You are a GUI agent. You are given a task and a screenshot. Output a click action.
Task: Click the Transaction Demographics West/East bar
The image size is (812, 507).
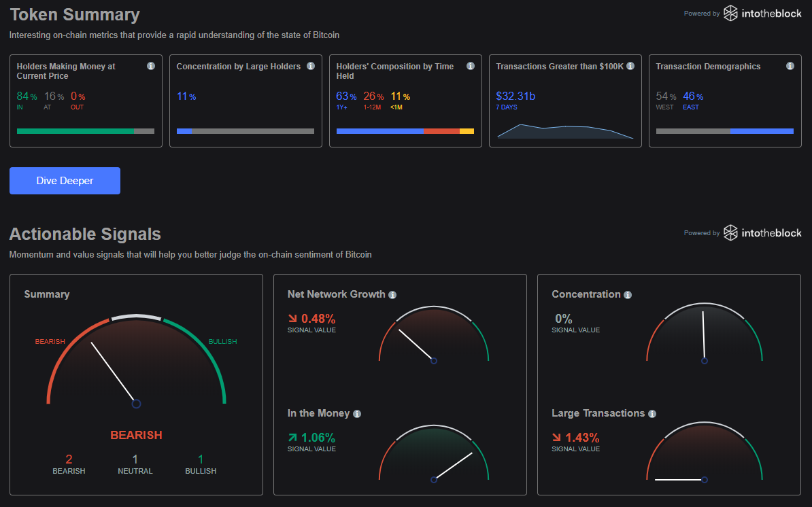click(x=724, y=131)
